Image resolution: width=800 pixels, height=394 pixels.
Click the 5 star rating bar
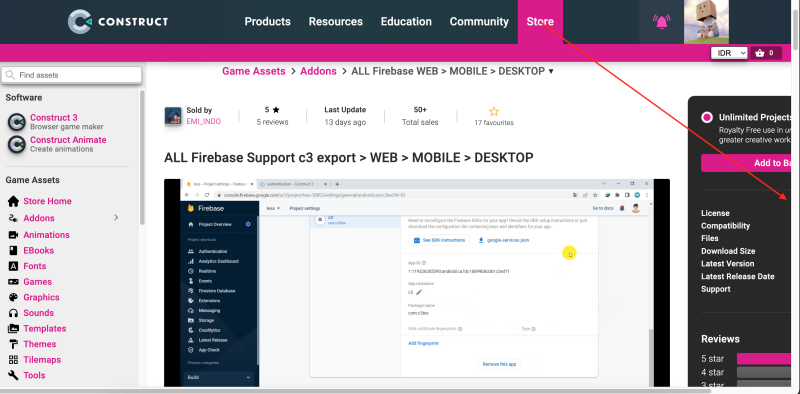(x=763, y=359)
